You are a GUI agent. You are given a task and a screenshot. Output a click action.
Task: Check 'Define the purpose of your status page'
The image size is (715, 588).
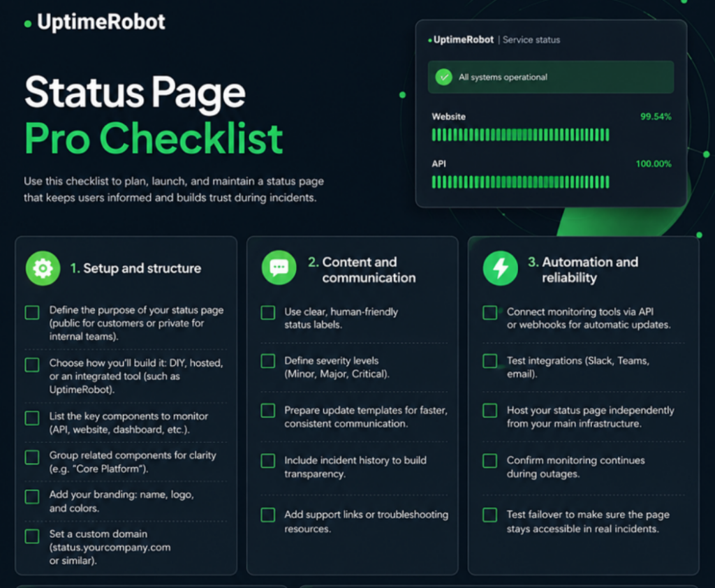tap(32, 312)
